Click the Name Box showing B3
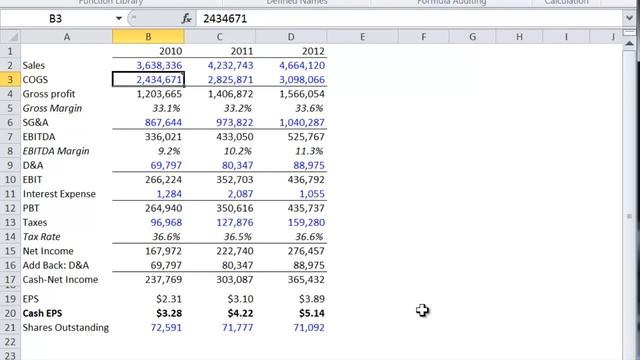The width and height of the screenshot is (640, 360). click(56, 18)
